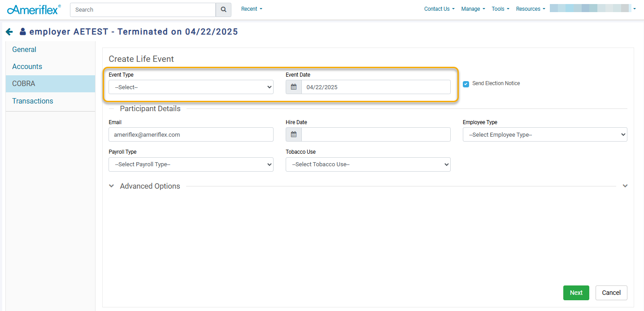Click the green Next button
The height and width of the screenshot is (311, 644).
click(576, 293)
